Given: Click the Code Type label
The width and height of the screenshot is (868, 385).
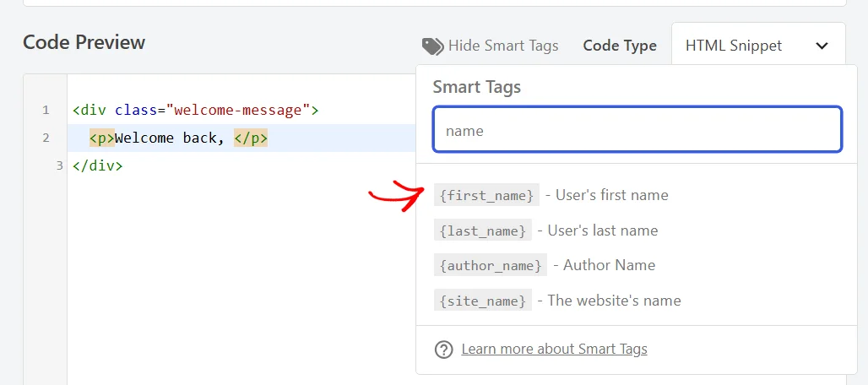Looking at the screenshot, I should point(620,46).
